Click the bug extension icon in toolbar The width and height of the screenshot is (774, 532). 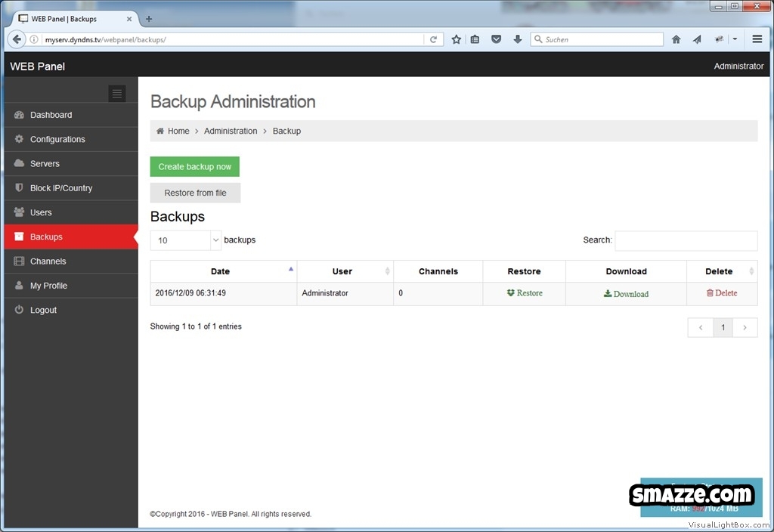(x=720, y=39)
